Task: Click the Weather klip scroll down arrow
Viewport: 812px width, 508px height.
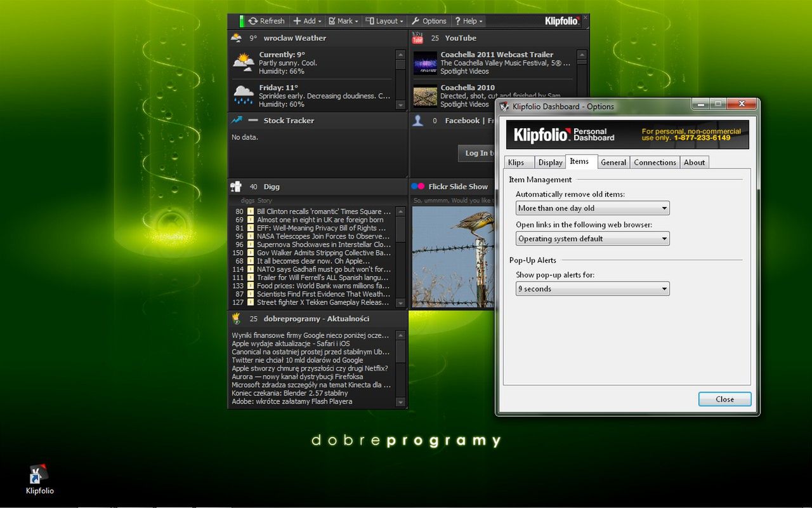Action: [400, 105]
